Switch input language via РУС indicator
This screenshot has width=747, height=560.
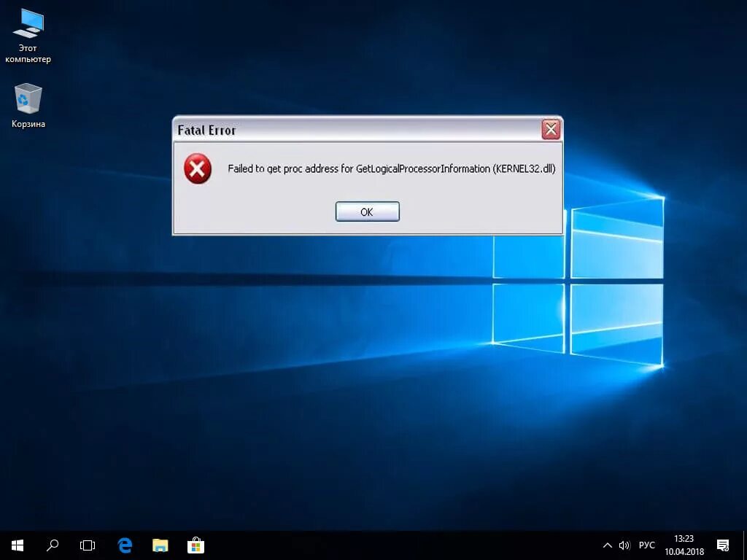[646, 545]
